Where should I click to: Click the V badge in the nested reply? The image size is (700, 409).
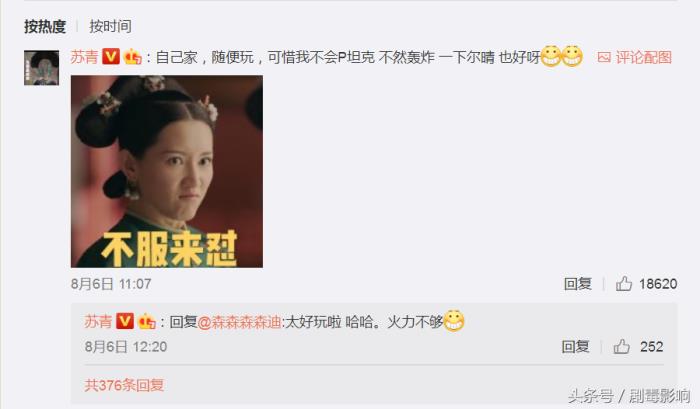pos(125,321)
